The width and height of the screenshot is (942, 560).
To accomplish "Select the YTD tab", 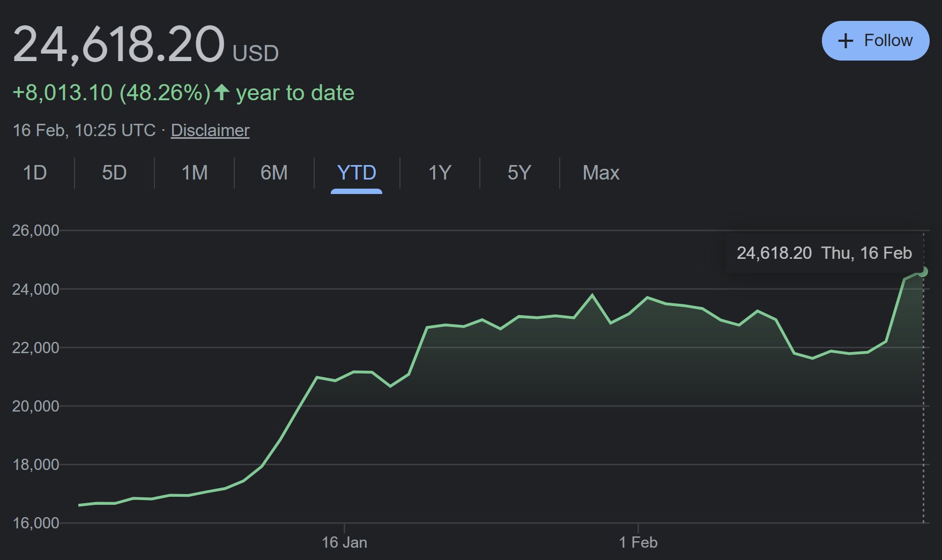I will tap(357, 173).
